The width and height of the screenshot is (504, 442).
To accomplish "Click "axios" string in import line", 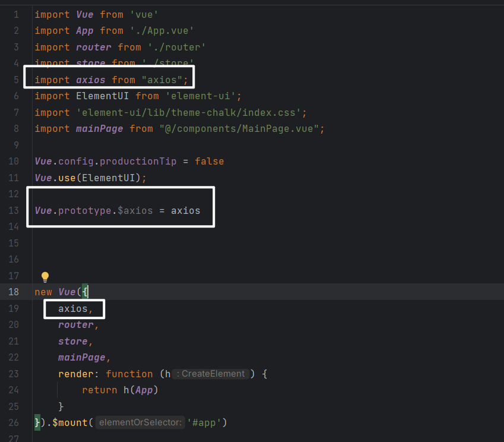I will tap(161, 80).
